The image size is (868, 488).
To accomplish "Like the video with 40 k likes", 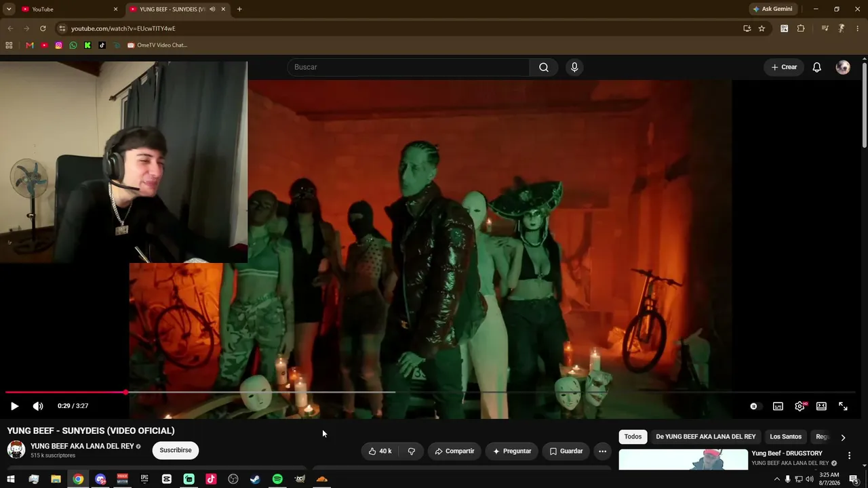I will pyautogui.click(x=379, y=451).
